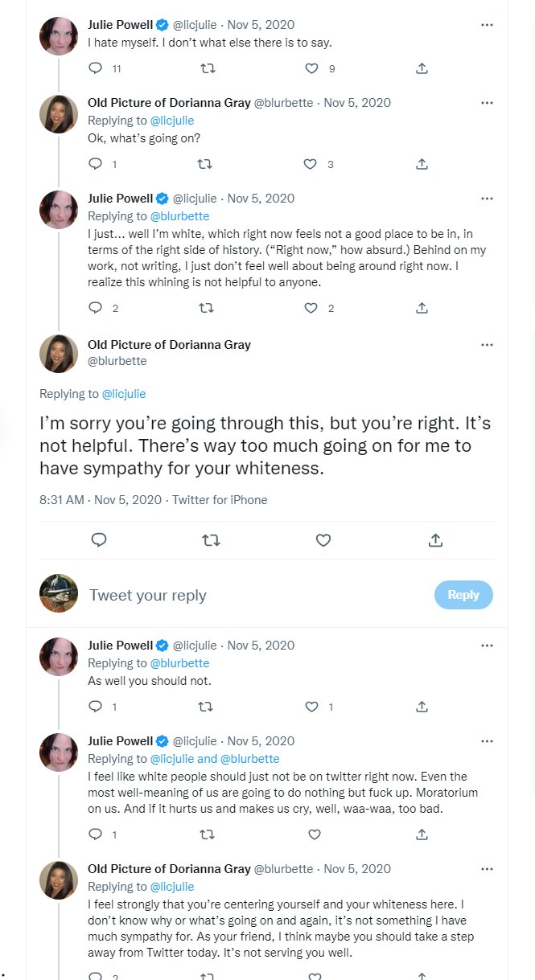
Task: Click into the Tweet your reply field
Action: click(x=257, y=595)
